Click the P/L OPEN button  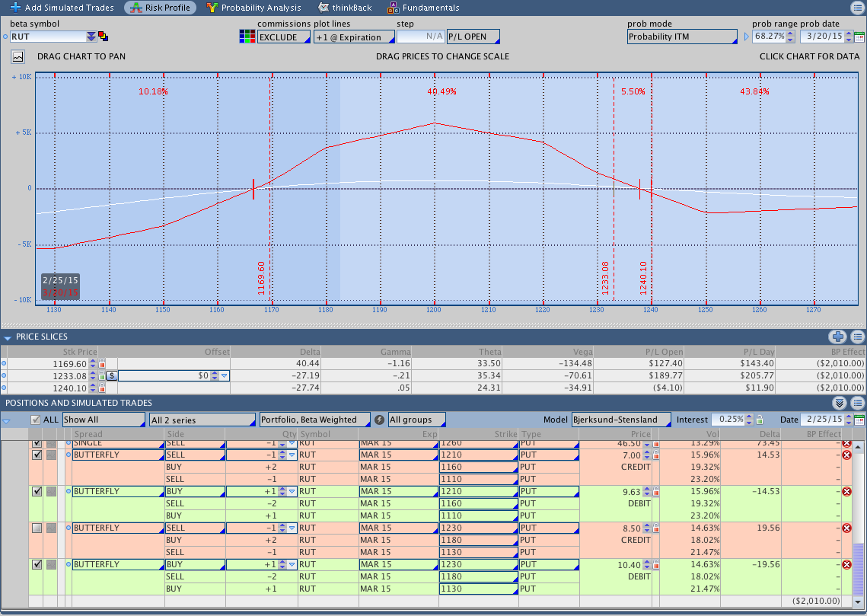click(x=472, y=37)
